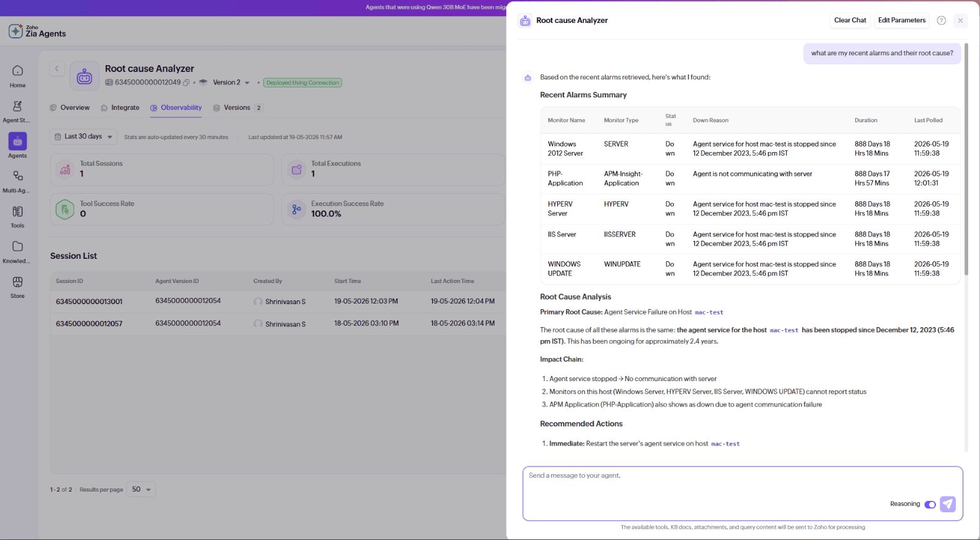This screenshot has height=540, width=980.
Task: Click IIS Server monitor name
Action: point(562,235)
